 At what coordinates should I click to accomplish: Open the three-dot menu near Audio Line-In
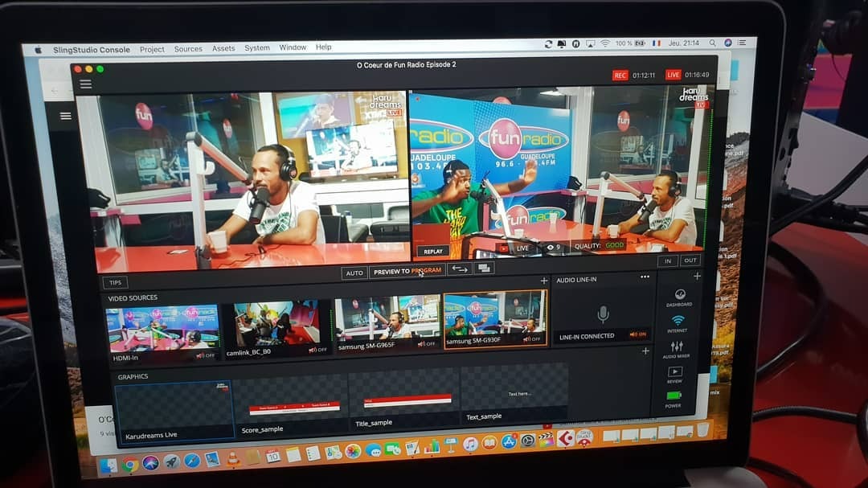643,277
